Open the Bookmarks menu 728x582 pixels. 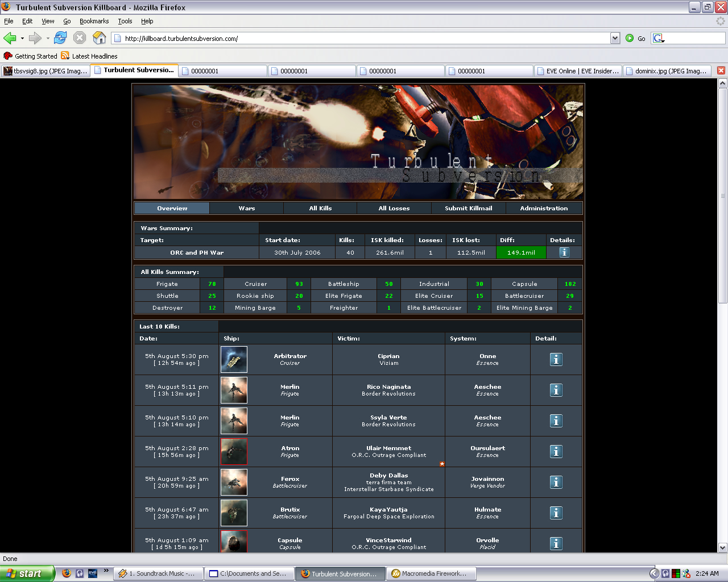[94, 21]
